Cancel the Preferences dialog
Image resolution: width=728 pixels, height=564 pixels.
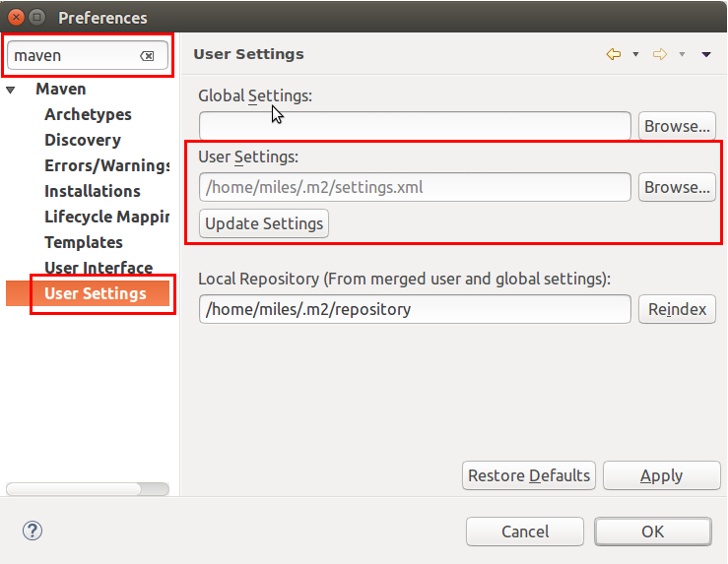[x=525, y=532]
